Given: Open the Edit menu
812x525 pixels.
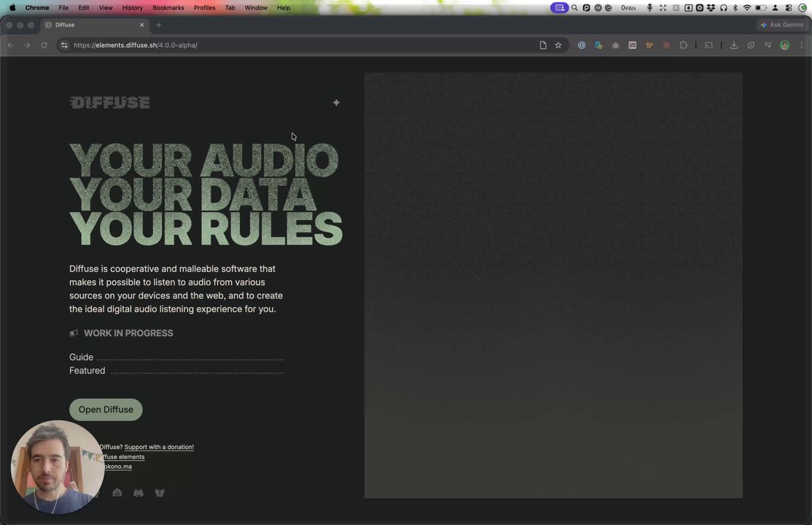Looking at the screenshot, I should click(x=83, y=8).
